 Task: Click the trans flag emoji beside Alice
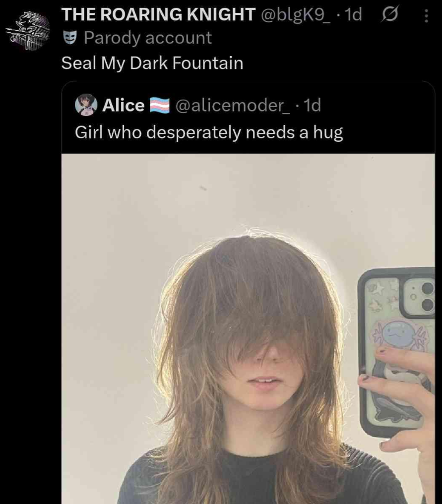click(160, 105)
